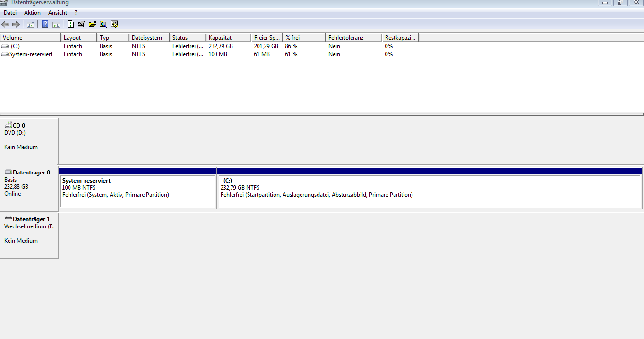644x339 pixels.
Task: Click the open folder toolbar icon
Action: (x=92, y=24)
